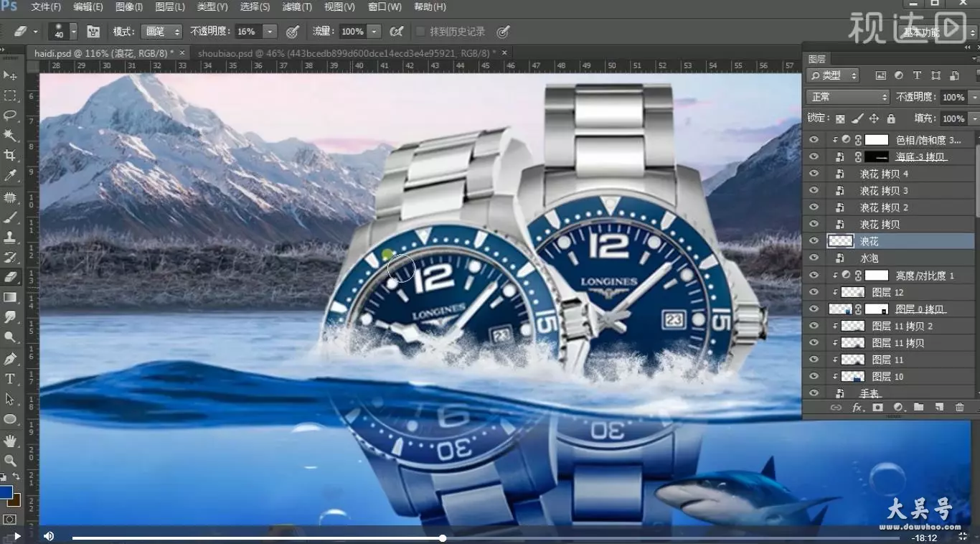Viewport: 980px width, 544px height.
Task: Select the Magic Wand tool
Action: (x=10, y=136)
